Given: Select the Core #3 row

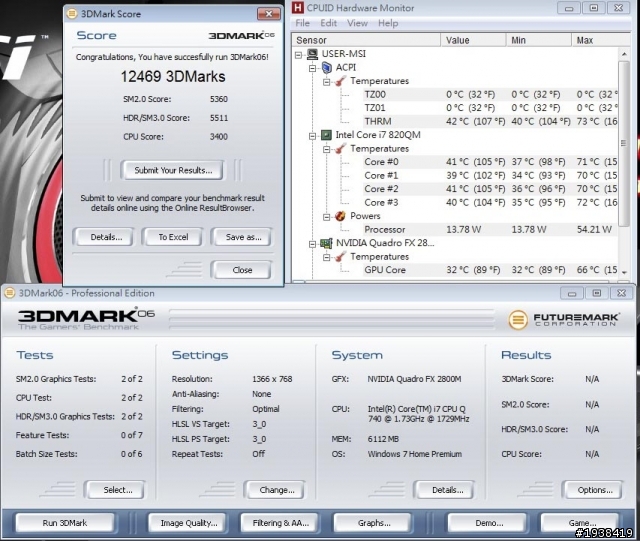Looking at the screenshot, I should (x=490, y=203).
